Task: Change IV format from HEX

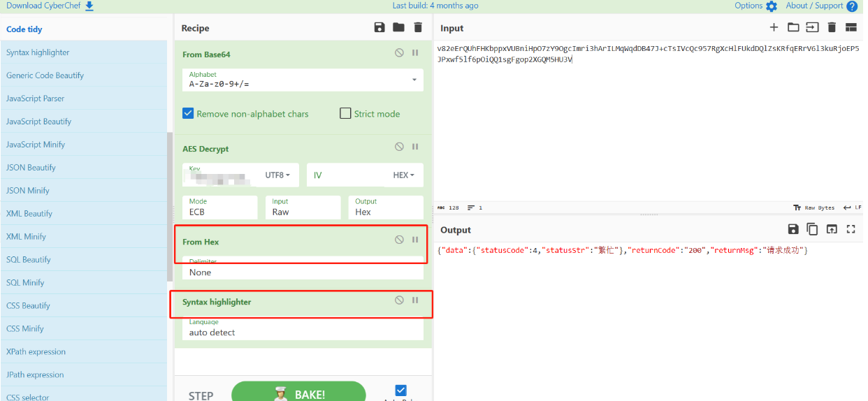Action: click(404, 175)
